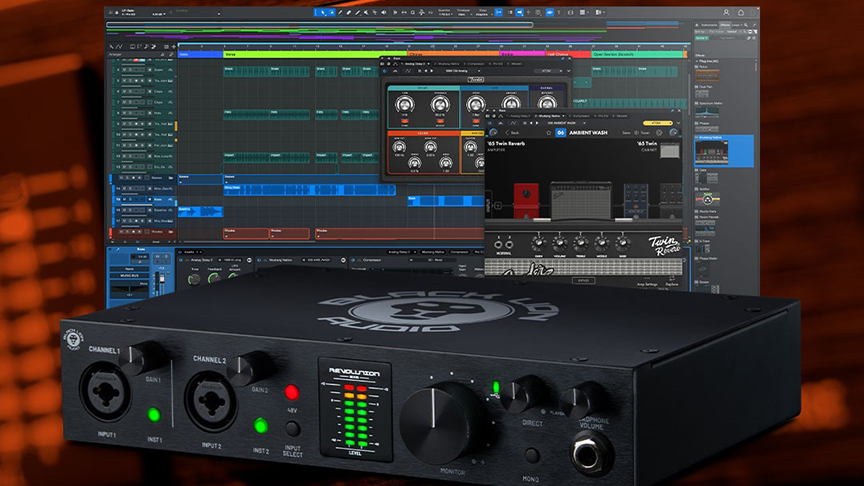
Task: Solo the Snare track
Action: coord(130,70)
